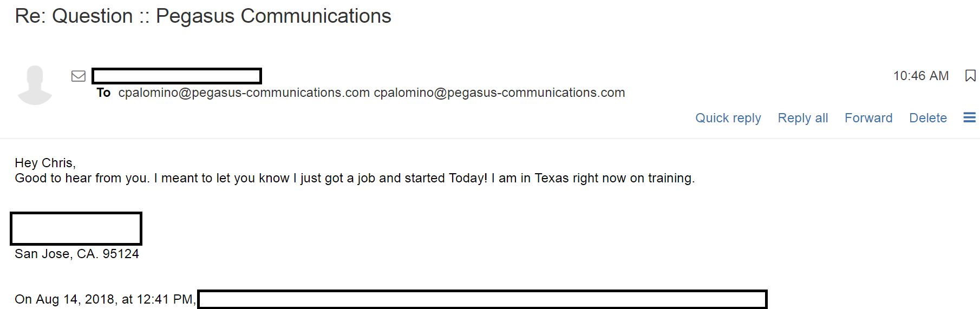This screenshot has height=309, width=980.
Task: Click the redacted quoted sender box
Action: click(482, 299)
